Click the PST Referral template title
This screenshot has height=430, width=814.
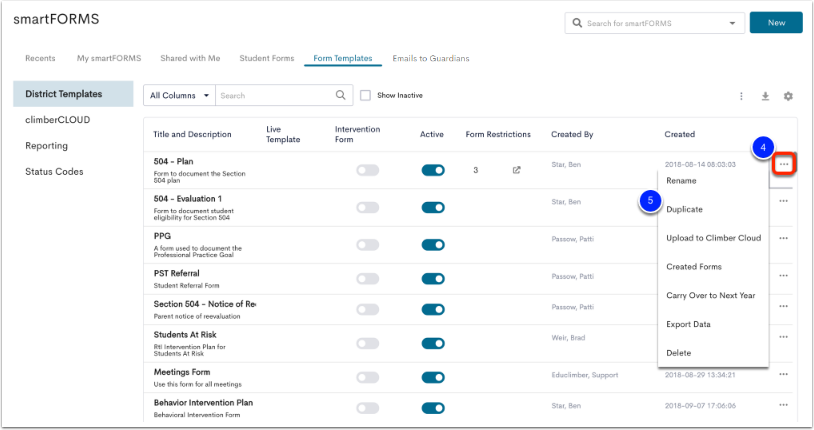tap(177, 274)
